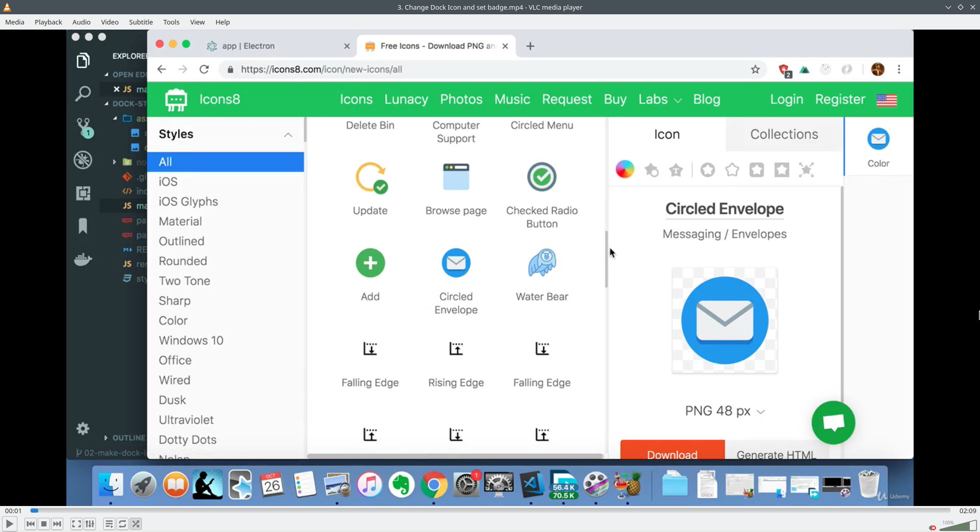
Task: Open the Lunacy link in Icons8 nav
Action: (x=406, y=99)
